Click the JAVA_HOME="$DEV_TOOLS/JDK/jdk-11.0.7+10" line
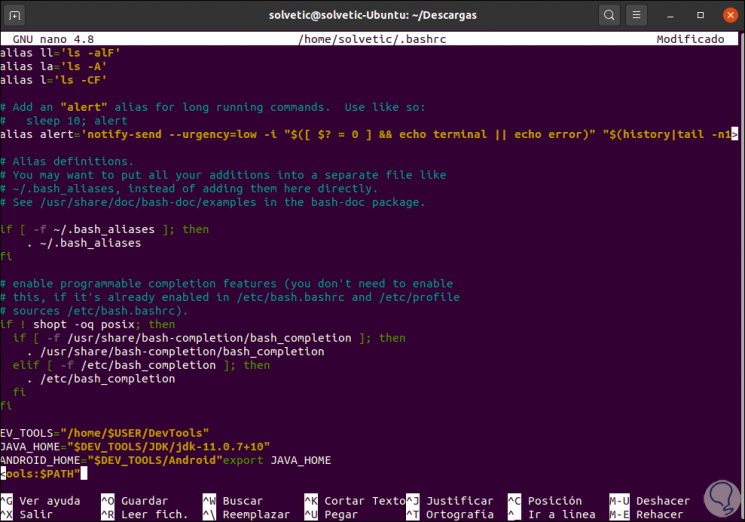 tap(135, 447)
